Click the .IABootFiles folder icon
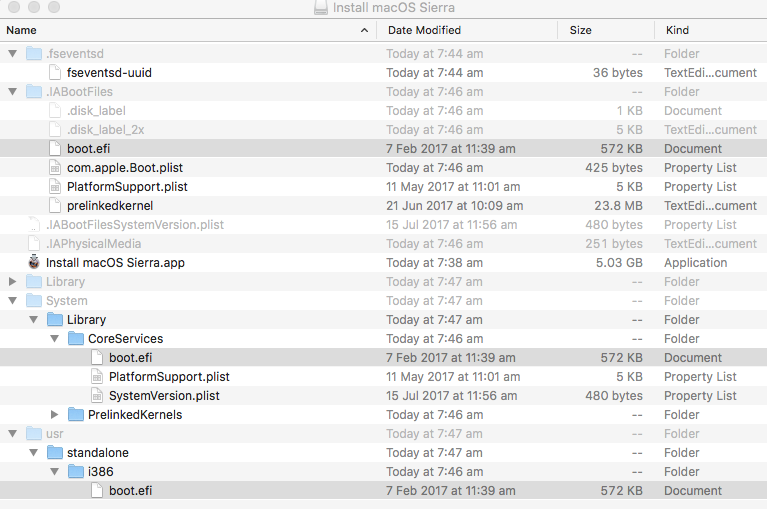 pyautogui.click(x=34, y=91)
